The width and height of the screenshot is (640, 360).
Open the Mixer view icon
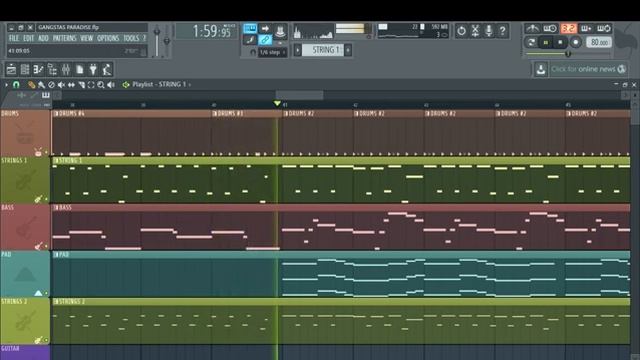(66, 69)
